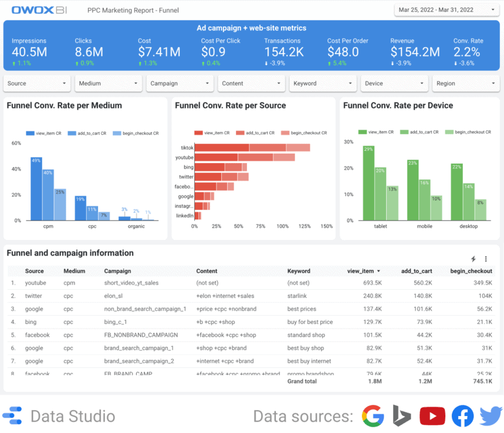Screen dimensions: 504x433
Task: Click the Data Studio logo icon
Action: point(12,415)
